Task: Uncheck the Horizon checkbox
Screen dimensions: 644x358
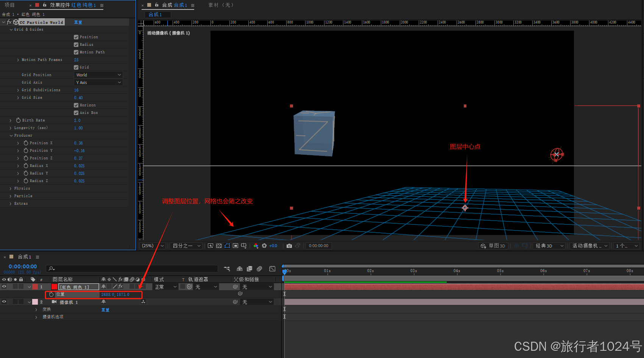Action: pyautogui.click(x=76, y=105)
